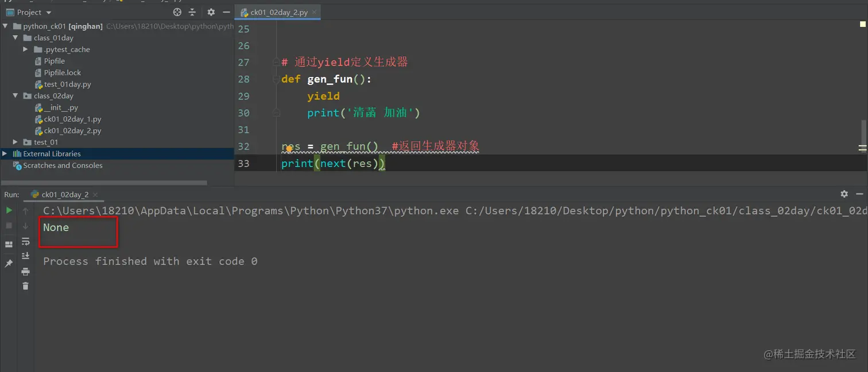Click the 'def gen_fun():' line
Image resolution: width=868 pixels, height=372 pixels.
[x=327, y=79]
